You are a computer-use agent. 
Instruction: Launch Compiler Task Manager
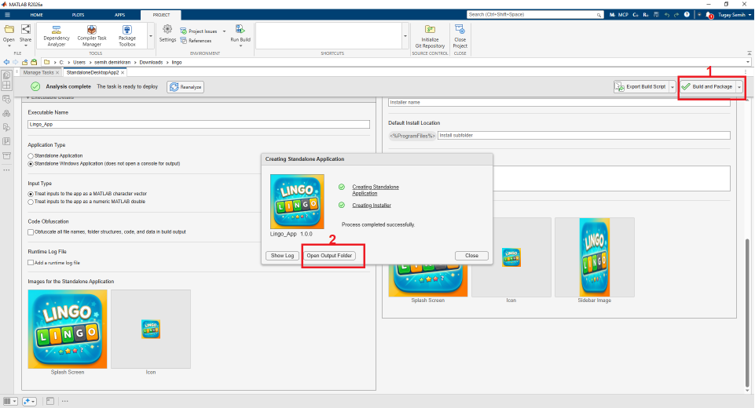coord(91,36)
